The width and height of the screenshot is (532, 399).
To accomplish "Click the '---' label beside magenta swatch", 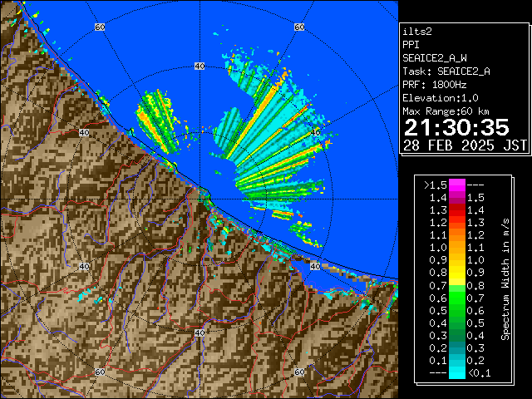I will (475, 185).
